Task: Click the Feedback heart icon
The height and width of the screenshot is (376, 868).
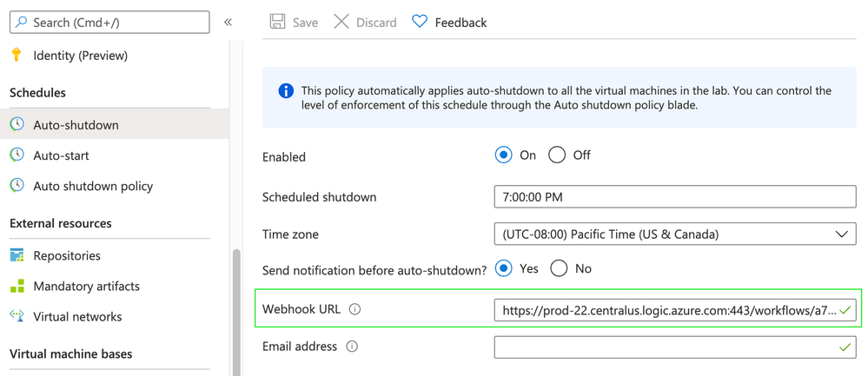Action: point(420,22)
